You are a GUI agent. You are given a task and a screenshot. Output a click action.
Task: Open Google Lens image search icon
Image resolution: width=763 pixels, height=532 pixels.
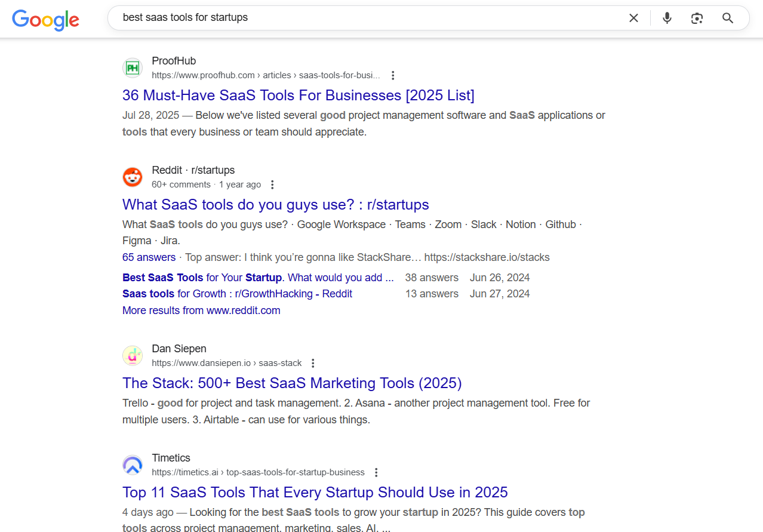point(697,19)
